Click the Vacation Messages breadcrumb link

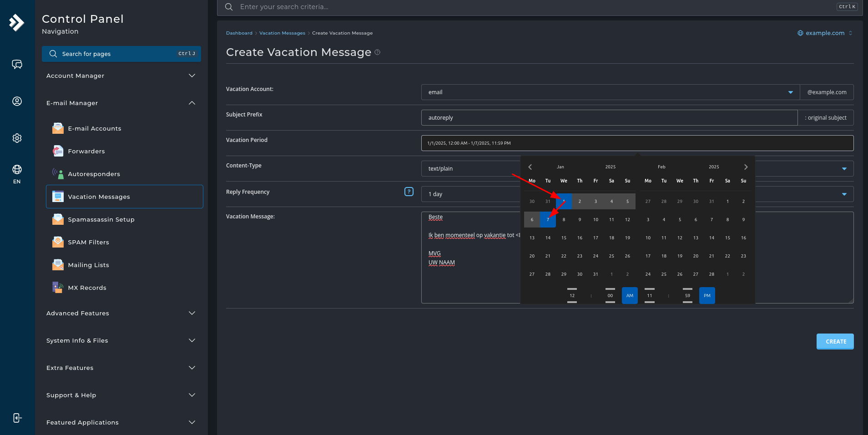282,33
